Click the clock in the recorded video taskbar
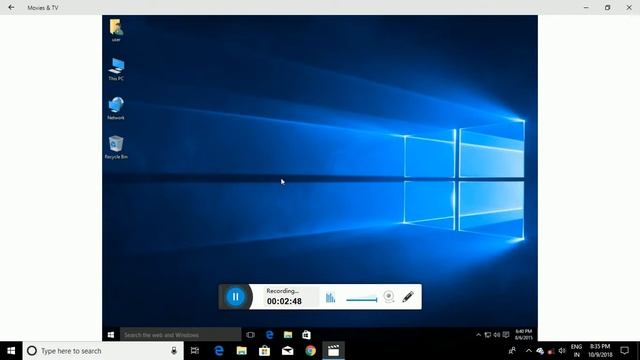This screenshot has height=360, width=640. (x=523, y=335)
